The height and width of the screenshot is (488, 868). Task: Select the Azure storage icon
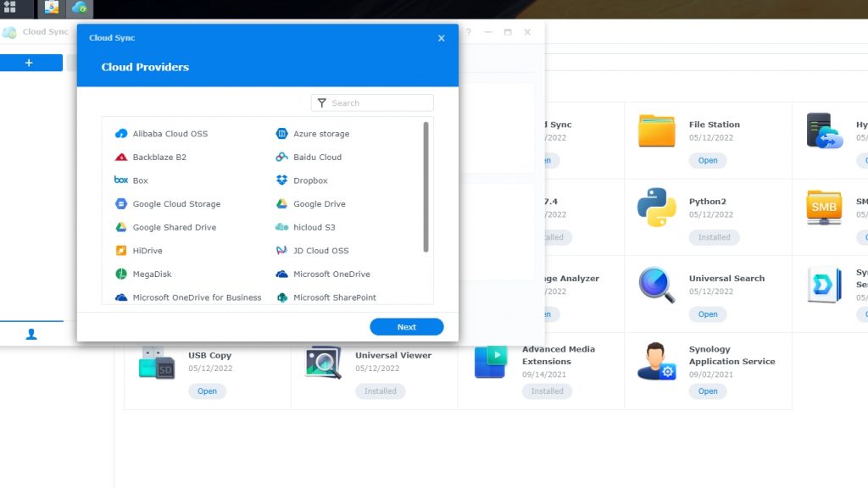[x=281, y=133]
